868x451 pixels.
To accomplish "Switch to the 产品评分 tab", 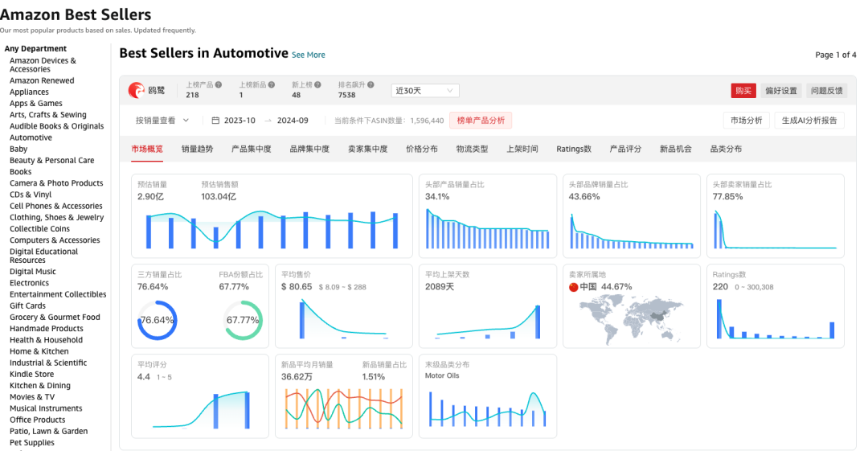I will (x=625, y=149).
